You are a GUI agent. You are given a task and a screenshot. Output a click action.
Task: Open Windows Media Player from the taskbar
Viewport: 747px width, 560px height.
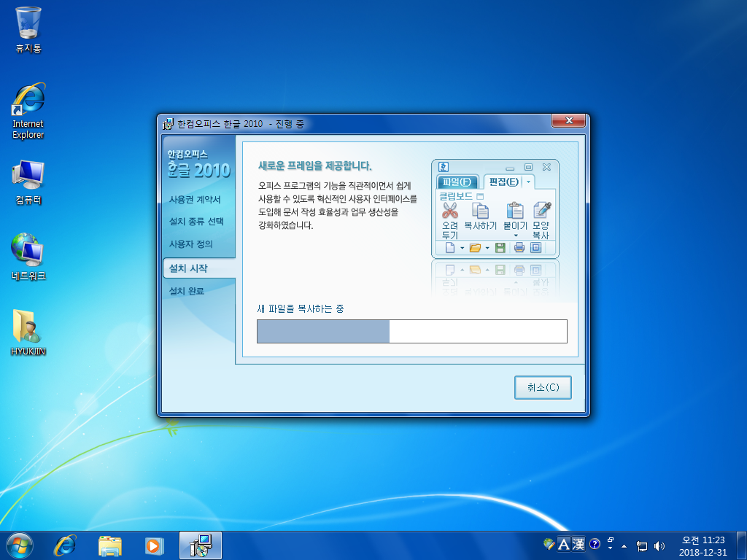[154, 545]
